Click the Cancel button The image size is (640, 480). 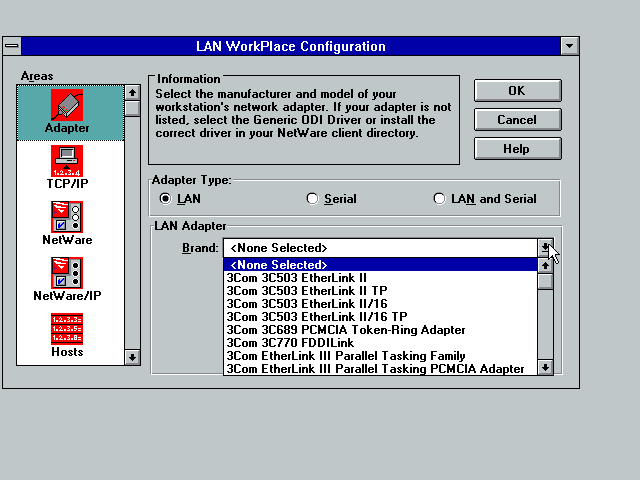(x=518, y=120)
